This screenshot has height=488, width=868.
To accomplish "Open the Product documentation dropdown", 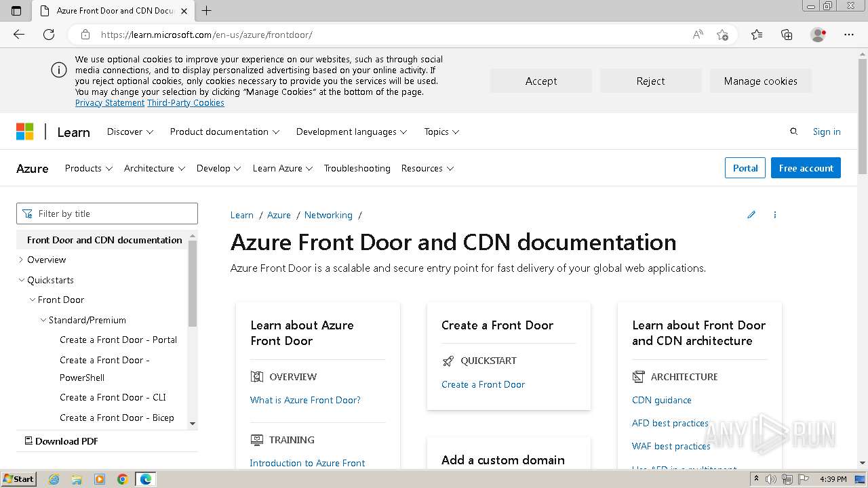I will (224, 131).
